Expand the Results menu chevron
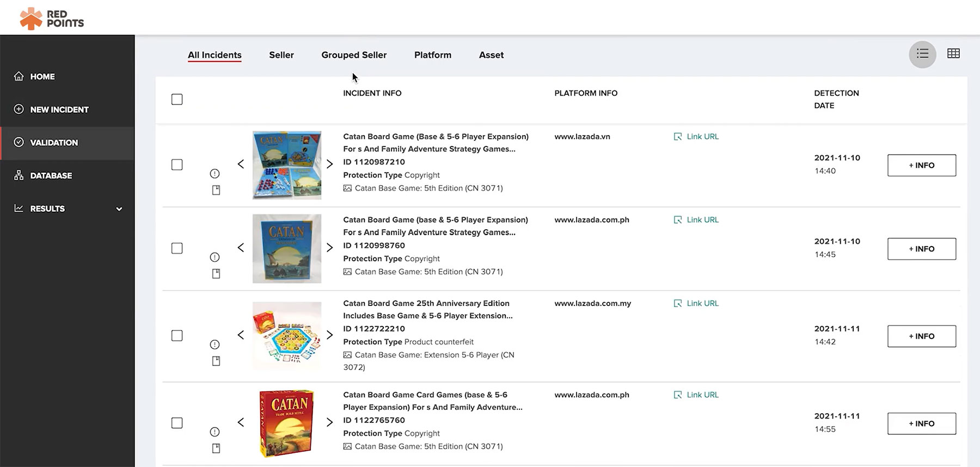Viewport: 980px width, 467px height. tap(119, 209)
